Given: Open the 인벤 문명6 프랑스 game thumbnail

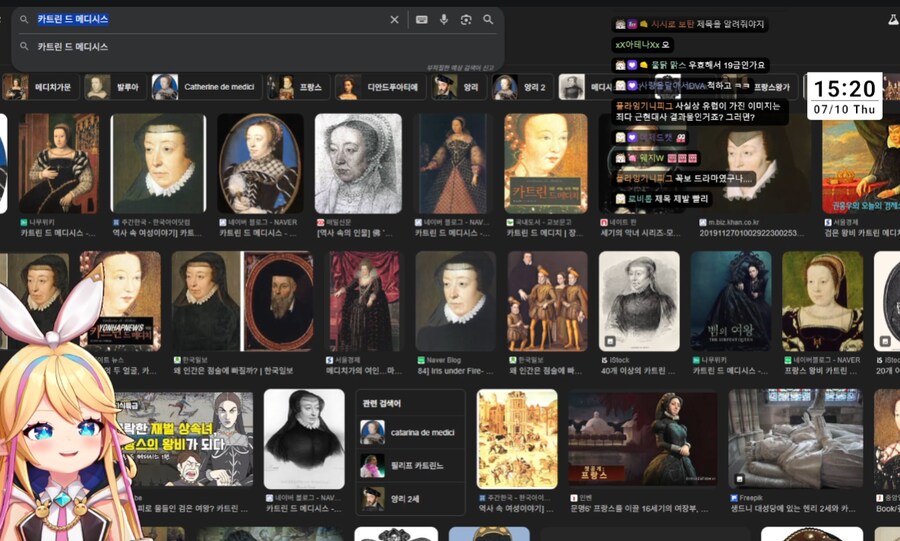Looking at the screenshot, I should (x=643, y=439).
